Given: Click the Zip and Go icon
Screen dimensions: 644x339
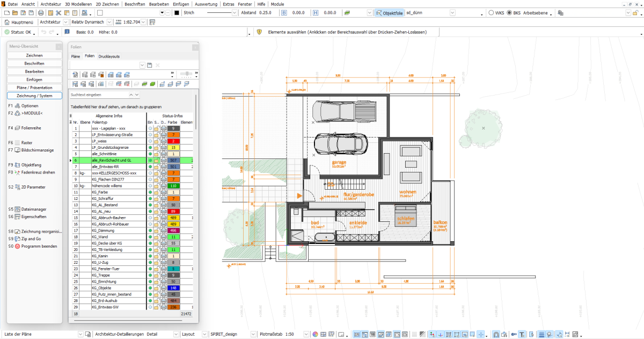Looking at the screenshot, I should coord(18,239).
